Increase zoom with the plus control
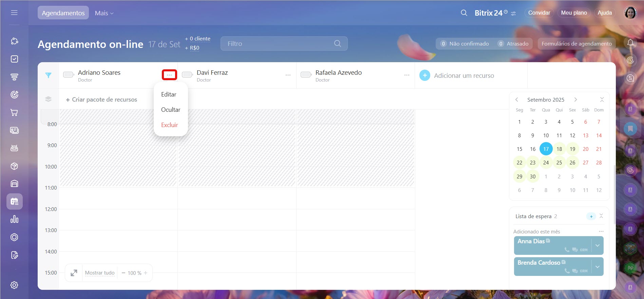The height and width of the screenshot is (299, 644). pyautogui.click(x=146, y=273)
